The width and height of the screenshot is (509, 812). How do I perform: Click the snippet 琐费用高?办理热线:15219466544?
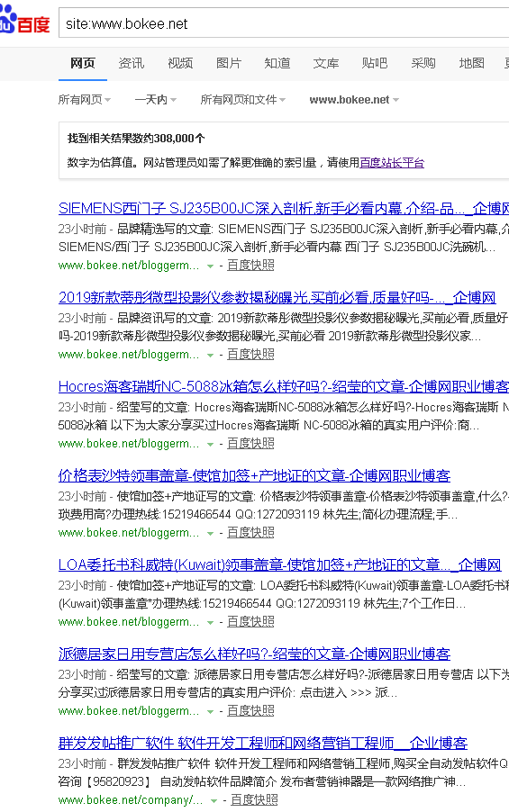tap(145, 514)
